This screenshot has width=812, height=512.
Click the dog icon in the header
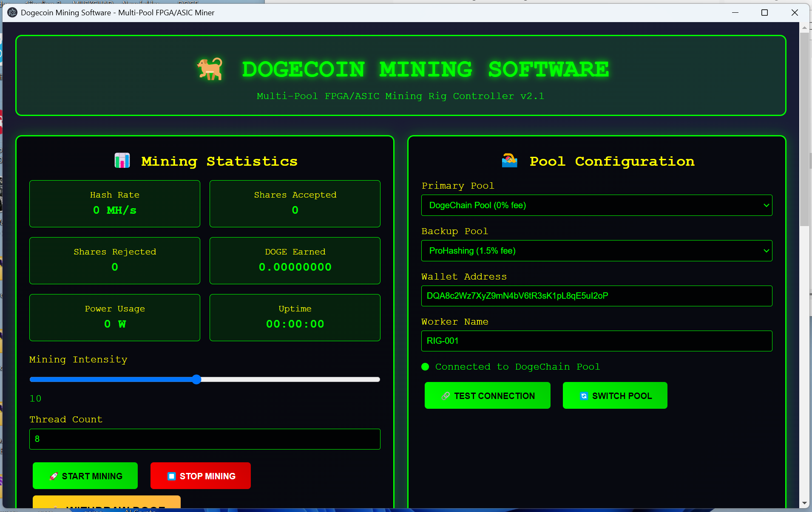point(210,69)
